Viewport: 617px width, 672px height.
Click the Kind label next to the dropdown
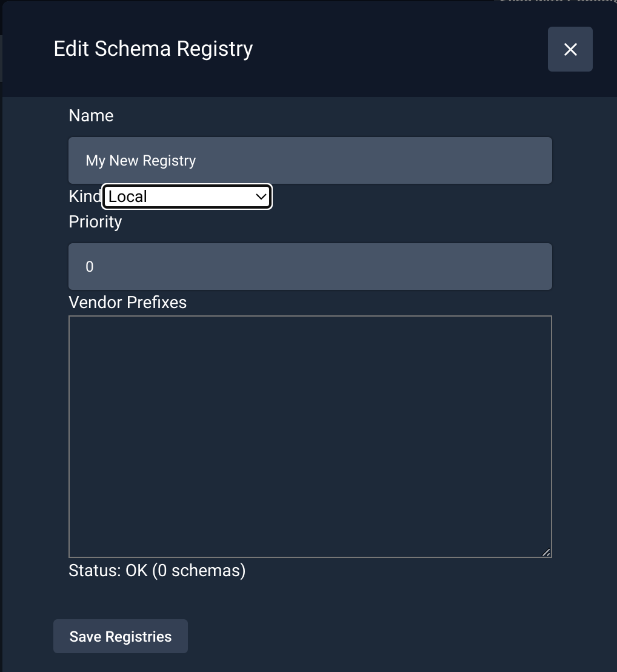click(83, 195)
